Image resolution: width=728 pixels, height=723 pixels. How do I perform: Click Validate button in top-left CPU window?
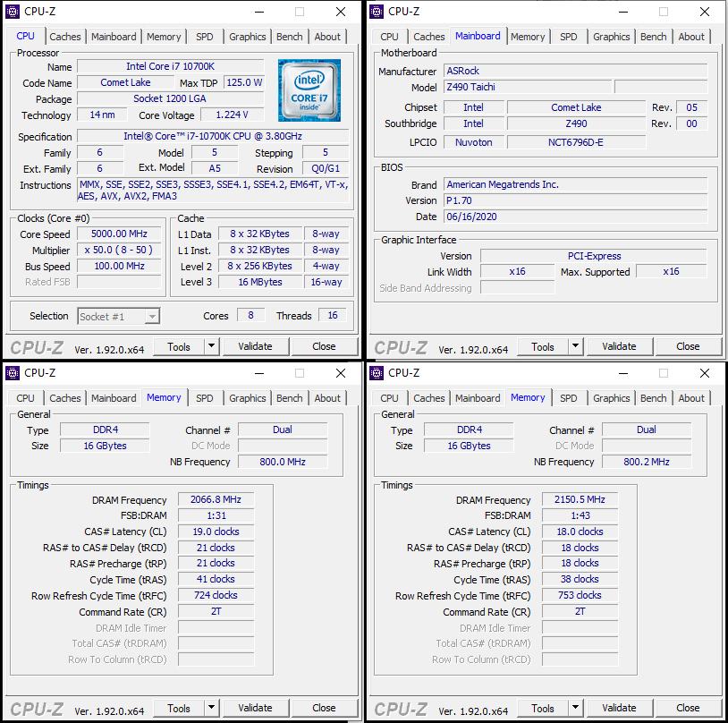pyautogui.click(x=256, y=346)
